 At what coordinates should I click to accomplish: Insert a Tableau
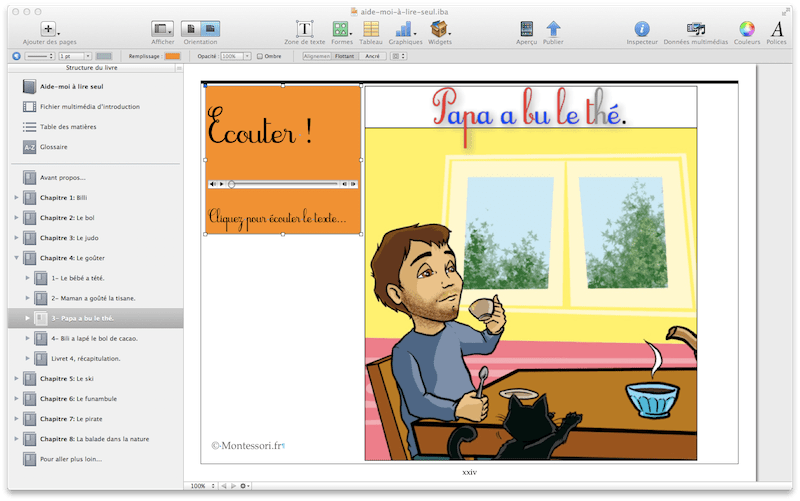[371, 29]
